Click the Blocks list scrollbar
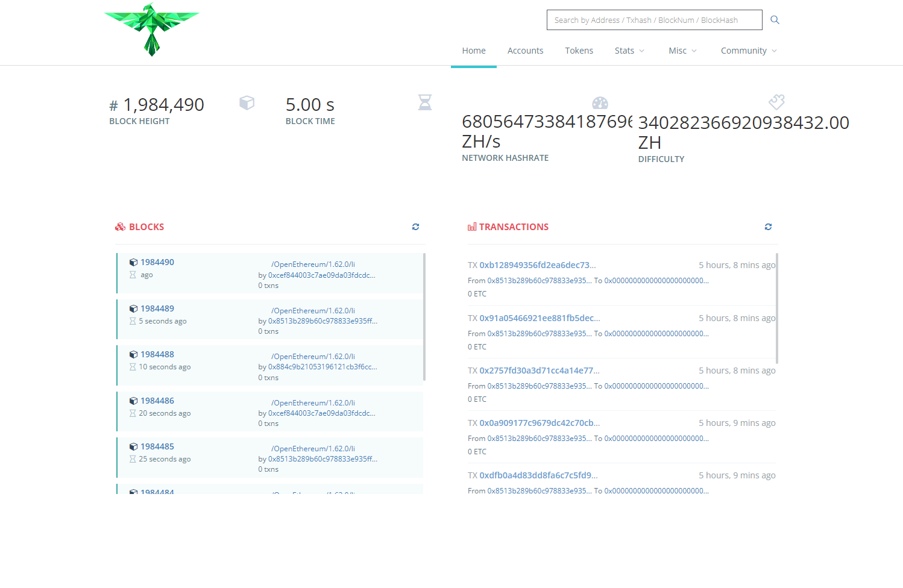Screen dimensions: 903x588 pyautogui.click(x=424, y=317)
